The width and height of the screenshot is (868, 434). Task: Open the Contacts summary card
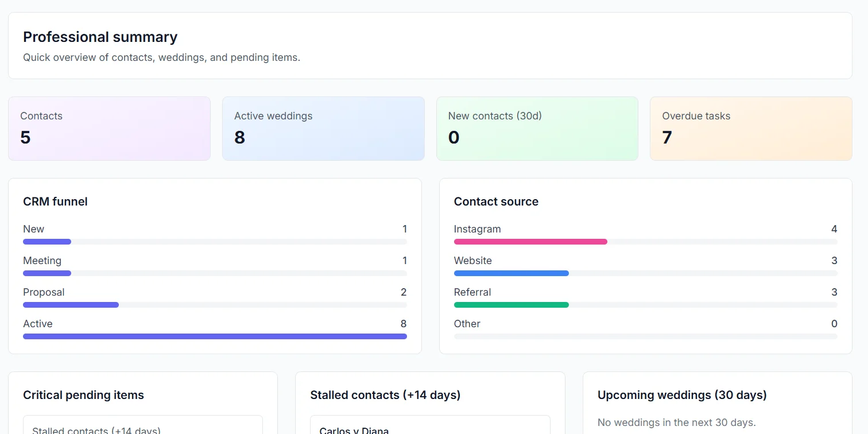click(109, 129)
